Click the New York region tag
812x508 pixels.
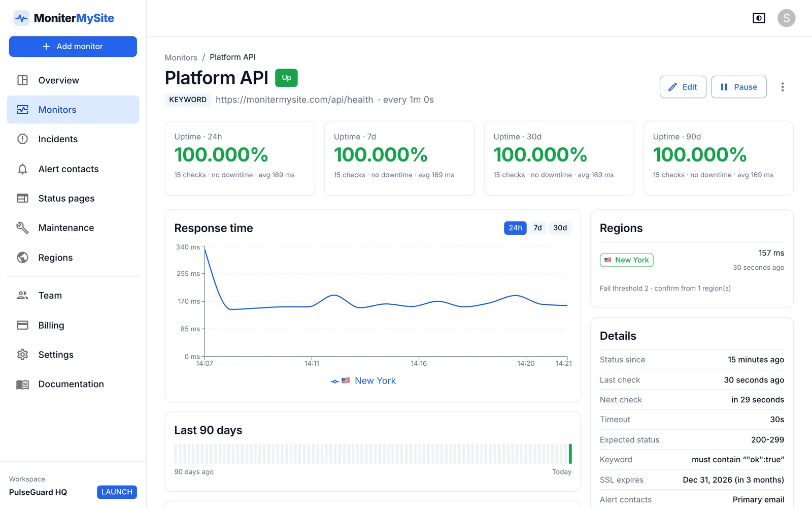point(627,260)
